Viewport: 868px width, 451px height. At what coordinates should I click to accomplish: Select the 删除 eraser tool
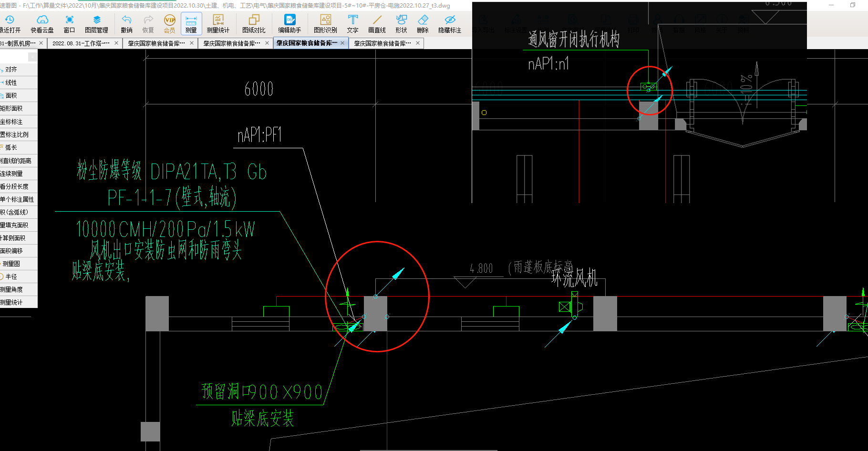click(x=423, y=24)
